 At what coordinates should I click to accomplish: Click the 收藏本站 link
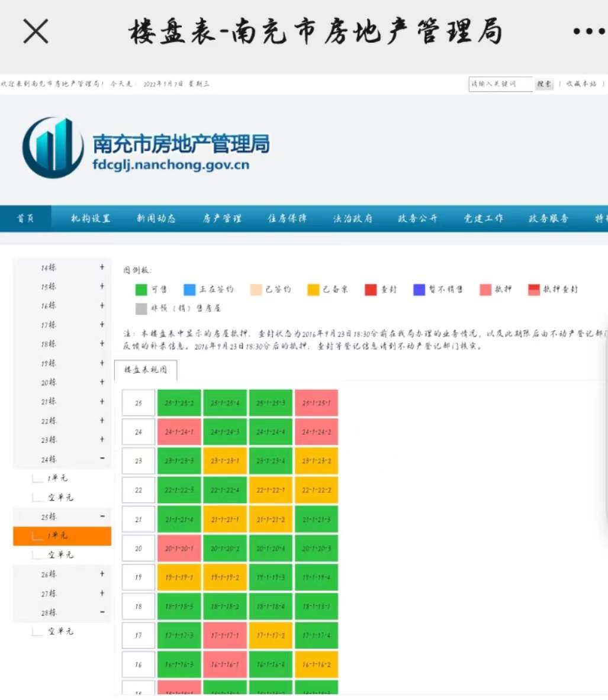(x=581, y=84)
